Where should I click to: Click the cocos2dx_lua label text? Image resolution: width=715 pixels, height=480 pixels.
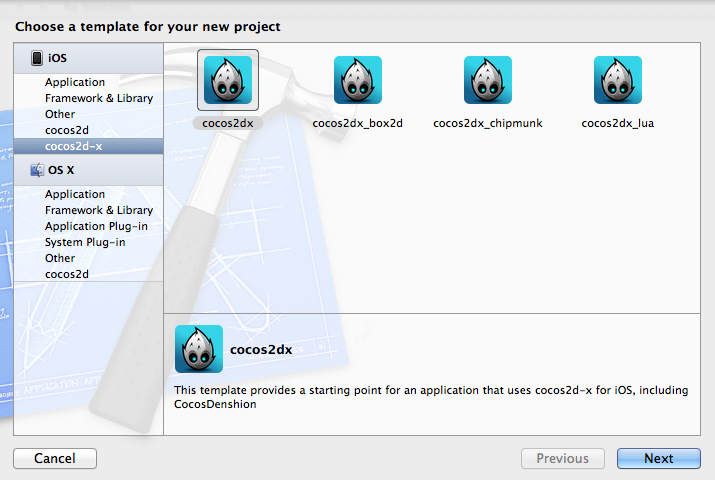click(x=618, y=123)
